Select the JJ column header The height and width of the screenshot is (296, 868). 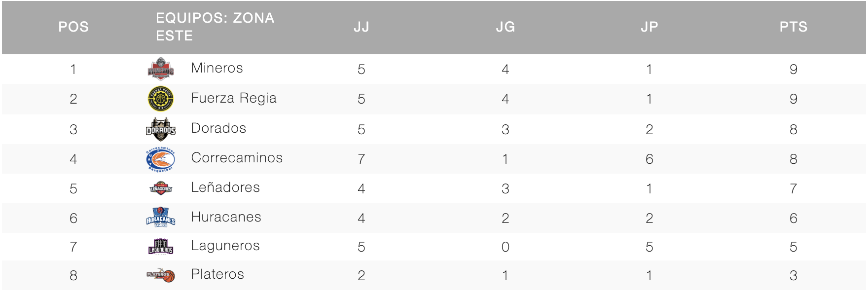[x=362, y=27]
